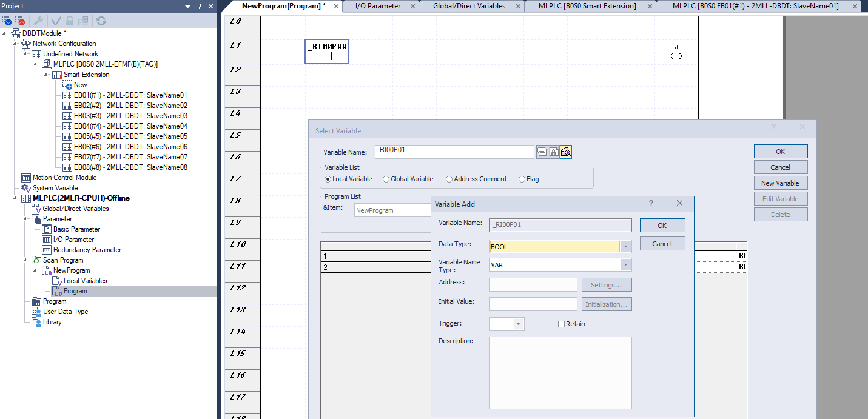Open the Trigger dropdown
This screenshot has height=419, width=868.
coord(519,324)
